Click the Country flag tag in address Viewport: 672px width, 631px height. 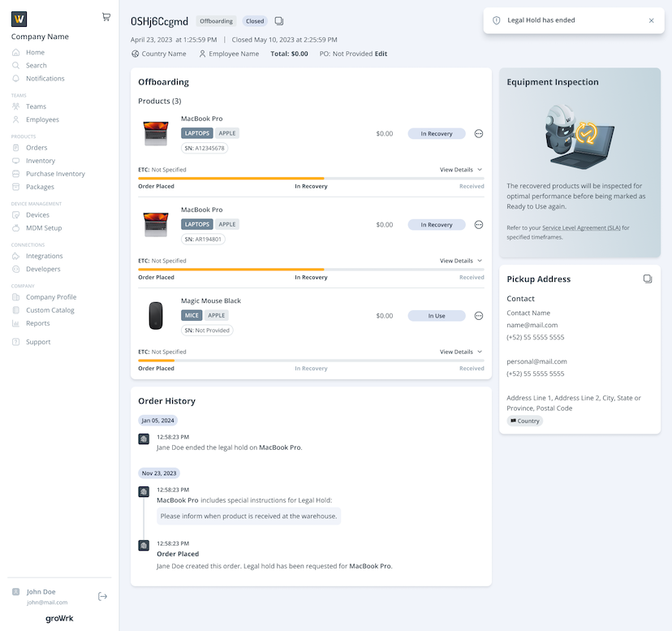tap(524, 421)
